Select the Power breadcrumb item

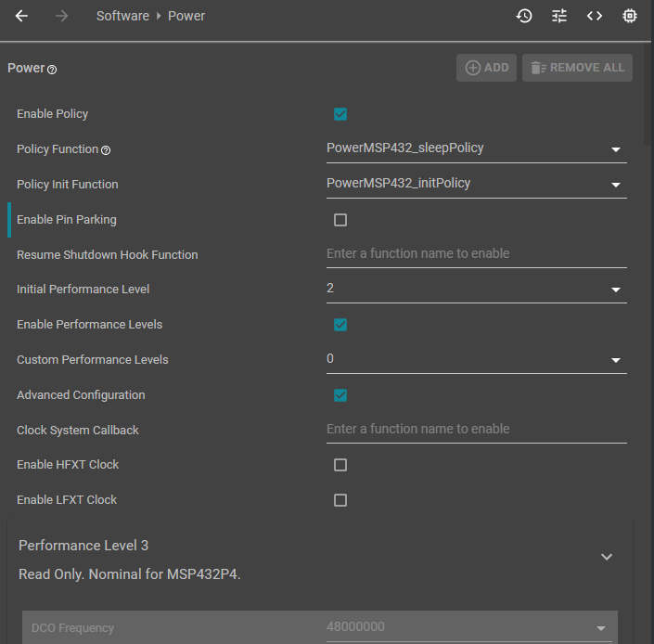186,16
